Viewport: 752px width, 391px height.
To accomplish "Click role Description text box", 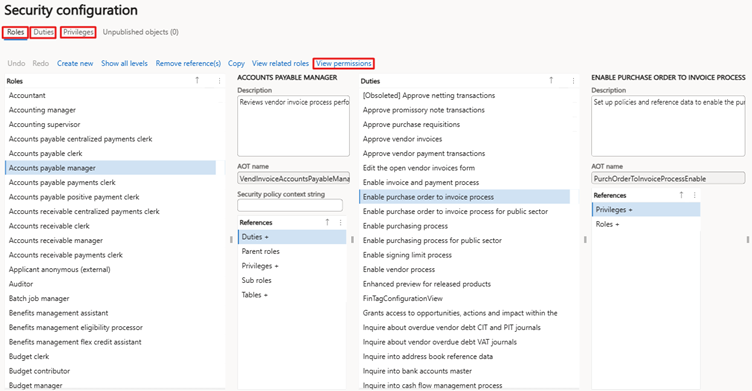I will coord(294,126).
